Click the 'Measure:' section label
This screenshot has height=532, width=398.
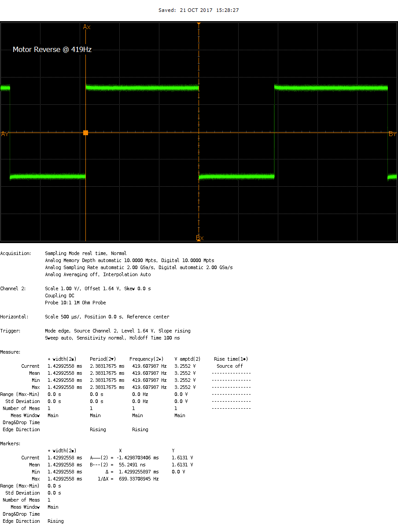click(11, 352)
